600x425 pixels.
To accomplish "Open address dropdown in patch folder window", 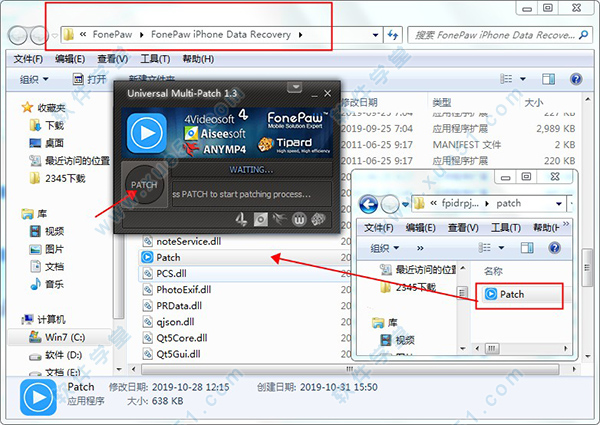I will 559,204.
